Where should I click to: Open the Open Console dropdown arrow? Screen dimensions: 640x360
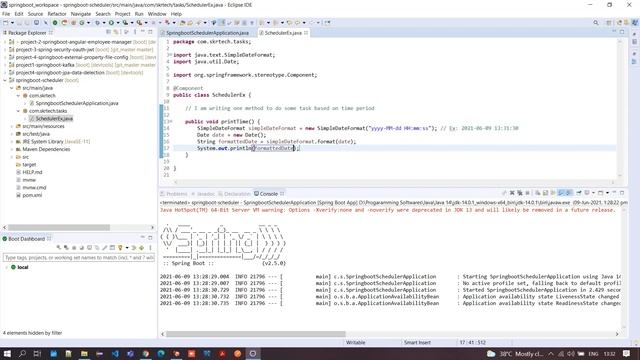click(607, 193)
